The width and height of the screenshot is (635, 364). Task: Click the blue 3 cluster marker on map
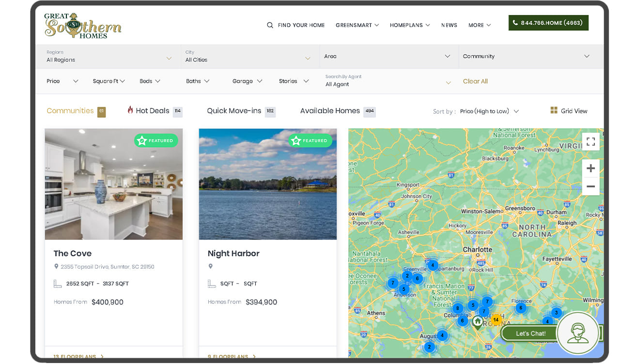(x=556, y=313)
